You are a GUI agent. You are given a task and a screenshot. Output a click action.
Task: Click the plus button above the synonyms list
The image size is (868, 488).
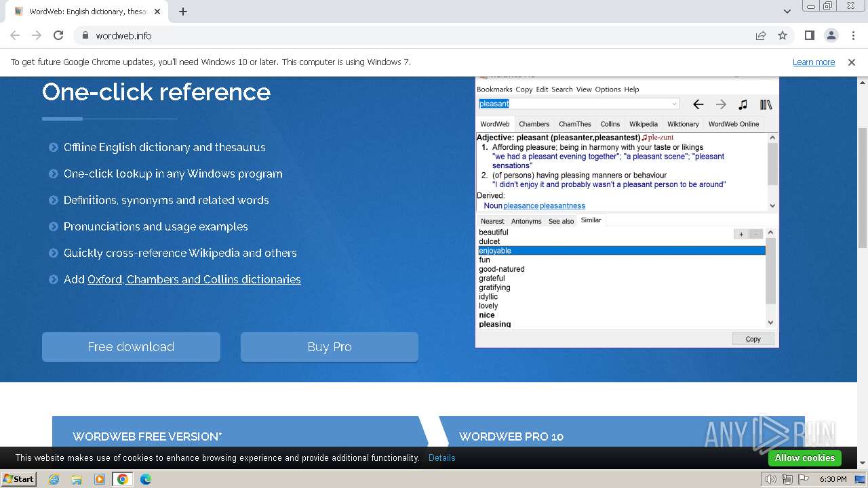[x=741, y=234]
